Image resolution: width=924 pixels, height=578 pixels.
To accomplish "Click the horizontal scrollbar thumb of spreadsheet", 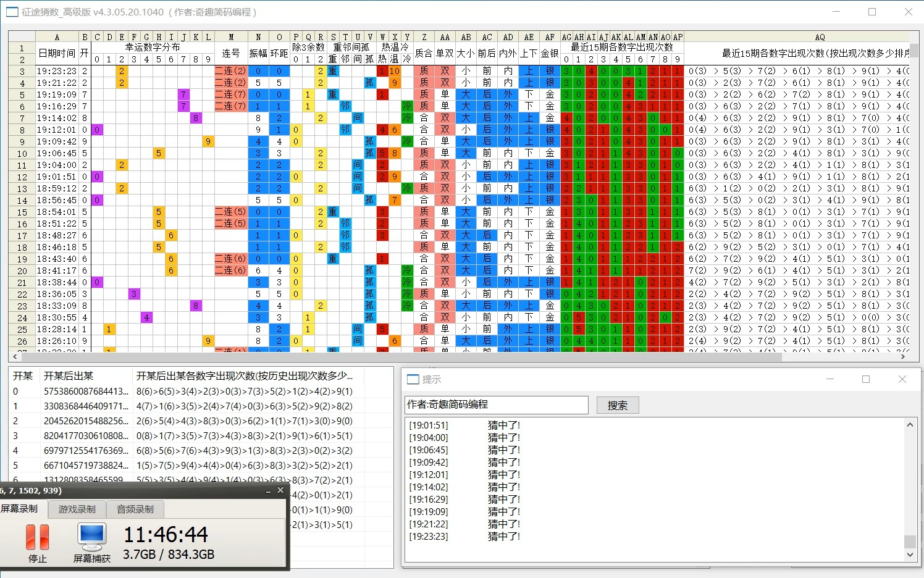I will (401, 356).
